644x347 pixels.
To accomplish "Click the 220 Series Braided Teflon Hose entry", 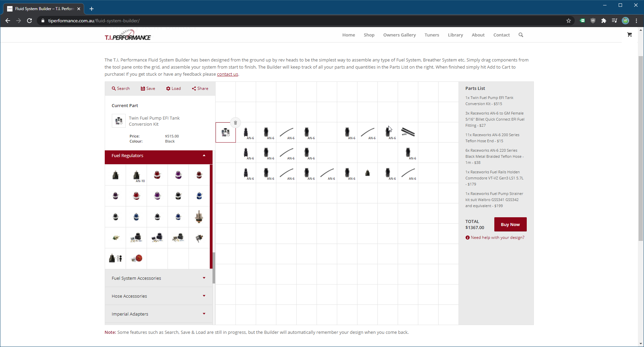I will tap(494, 156).
